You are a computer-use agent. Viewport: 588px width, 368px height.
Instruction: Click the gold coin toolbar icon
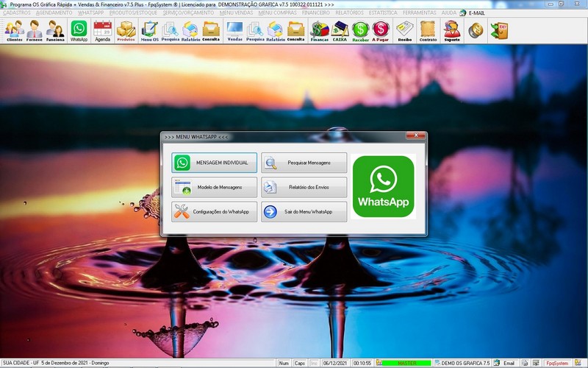476,30
